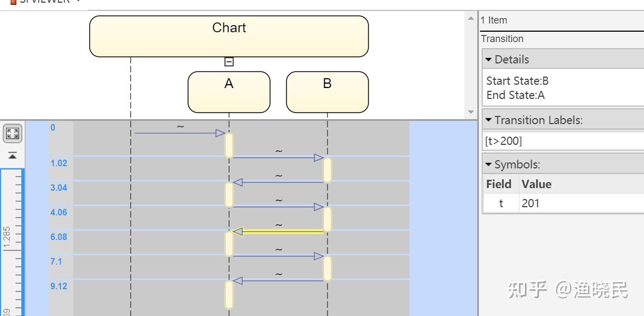Select the first arrow from Chart to A

178,133
